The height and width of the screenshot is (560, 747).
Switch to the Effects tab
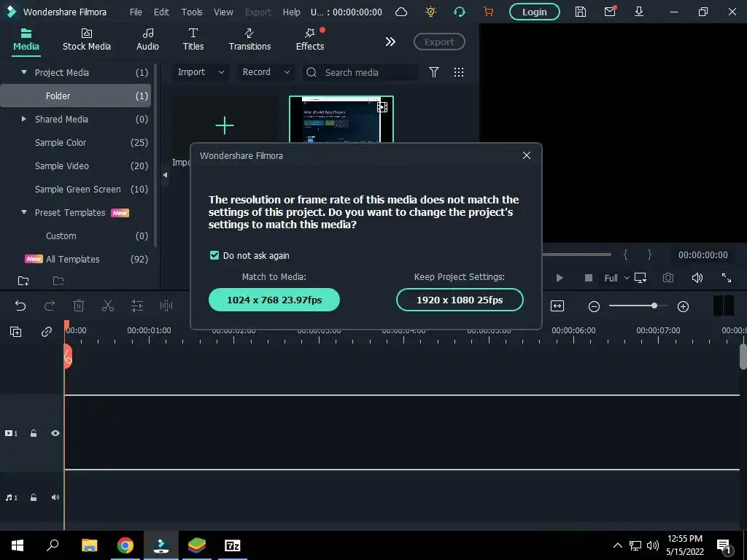tap(310, 39)
